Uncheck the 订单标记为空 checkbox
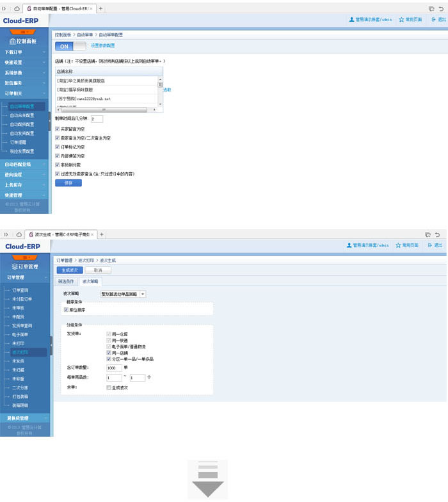The width and height of the screenshot is (448, 502). click(58, 147)
